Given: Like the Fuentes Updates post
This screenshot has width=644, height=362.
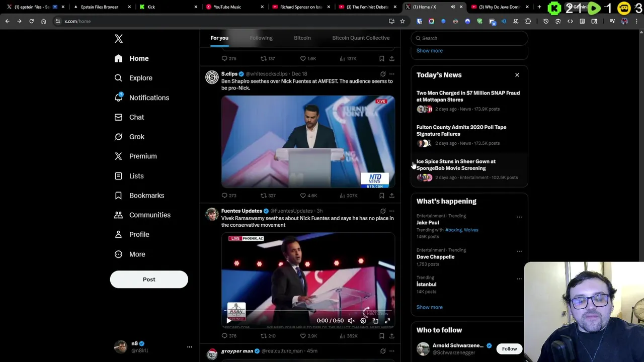Looking at the screenshot, I should 308,336.
